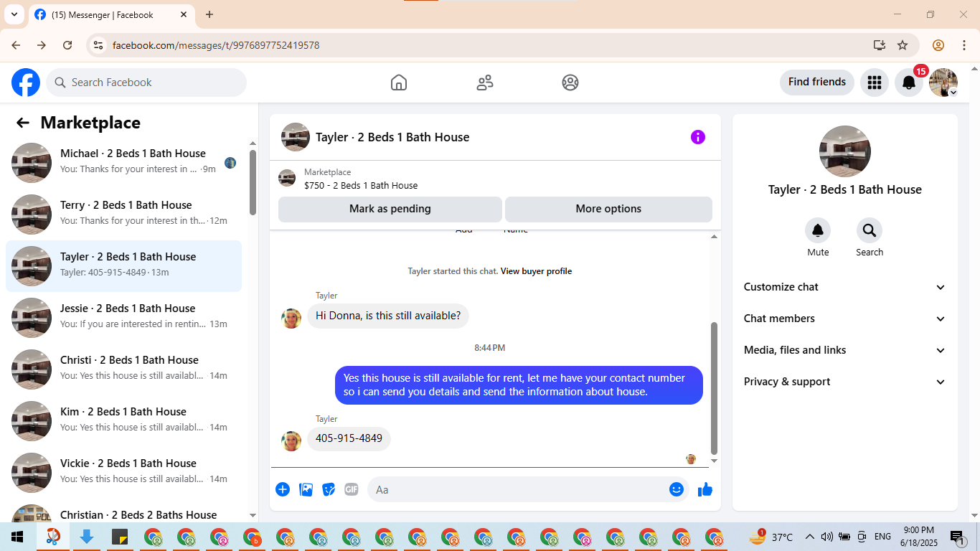Click Mark as pending button
Viewport: 980px width, 551px height.
390,209
